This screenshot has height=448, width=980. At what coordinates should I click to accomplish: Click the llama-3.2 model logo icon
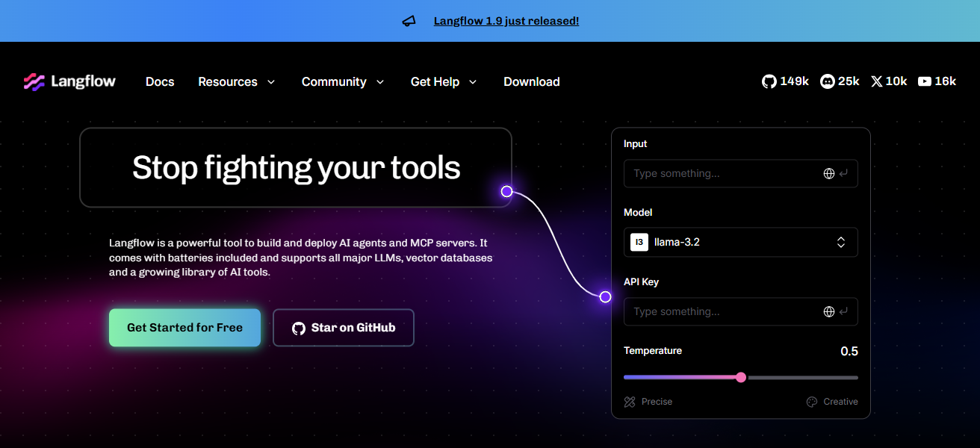point(639,242)
